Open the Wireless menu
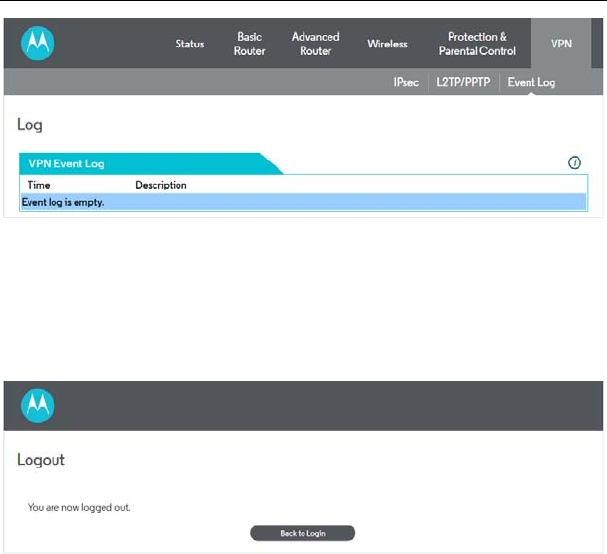 [x=388, y=44]
